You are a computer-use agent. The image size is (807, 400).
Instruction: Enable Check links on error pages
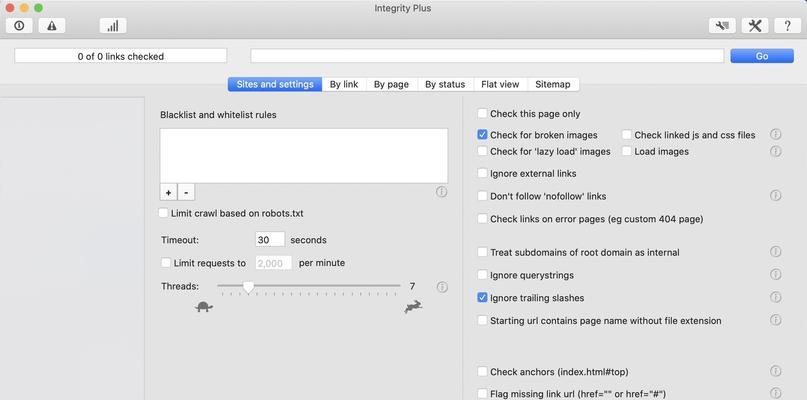(482, 219)
